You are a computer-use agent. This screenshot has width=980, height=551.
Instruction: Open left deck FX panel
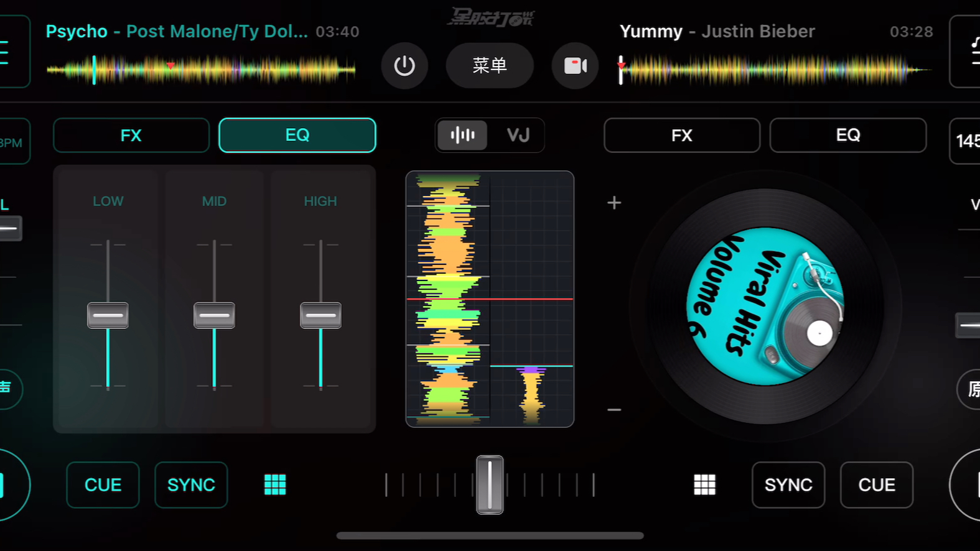131,135
